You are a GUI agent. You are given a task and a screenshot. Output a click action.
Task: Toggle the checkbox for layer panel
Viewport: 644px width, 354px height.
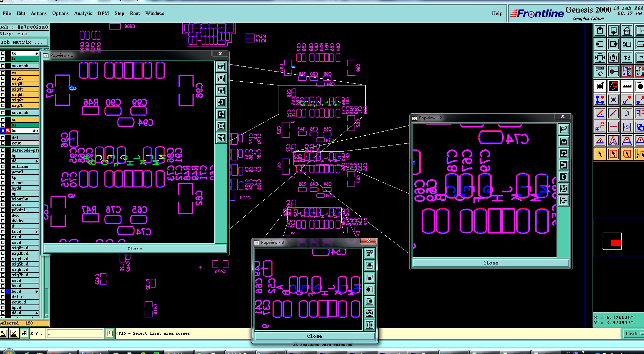point(3,172)
